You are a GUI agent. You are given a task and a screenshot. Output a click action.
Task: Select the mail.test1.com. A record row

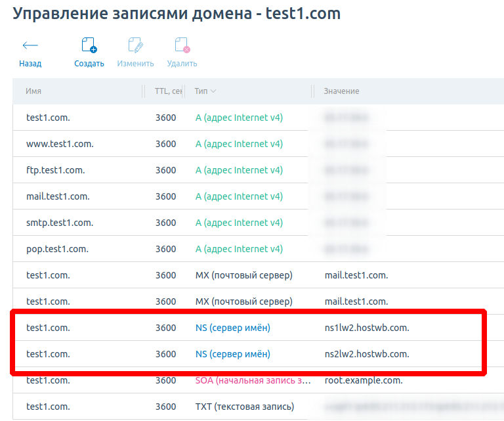tap(58, 196)
